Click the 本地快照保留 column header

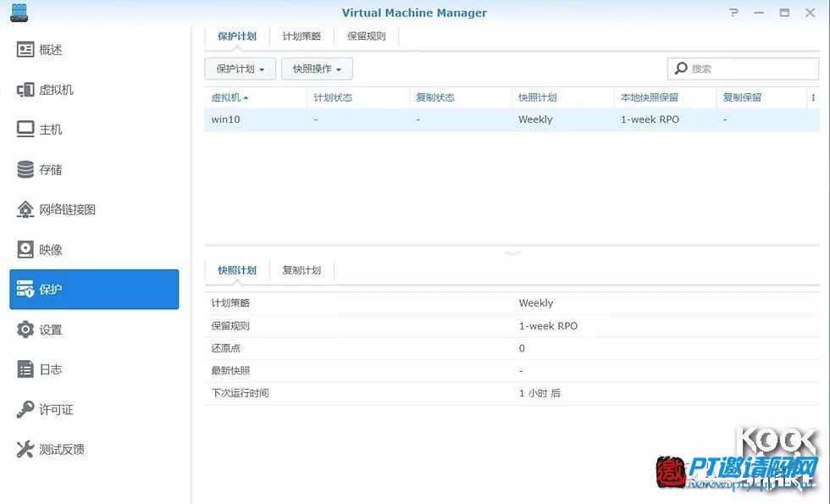pyautogui.click(x=650, y=97)
